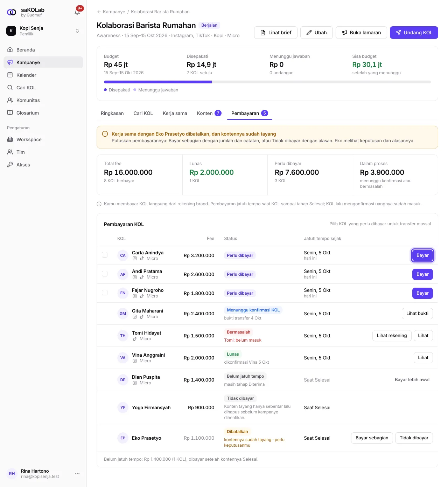Viewport: 448px width, 487px height.
Task: Click the Tim users icon
Action: [x=10, y=152]
